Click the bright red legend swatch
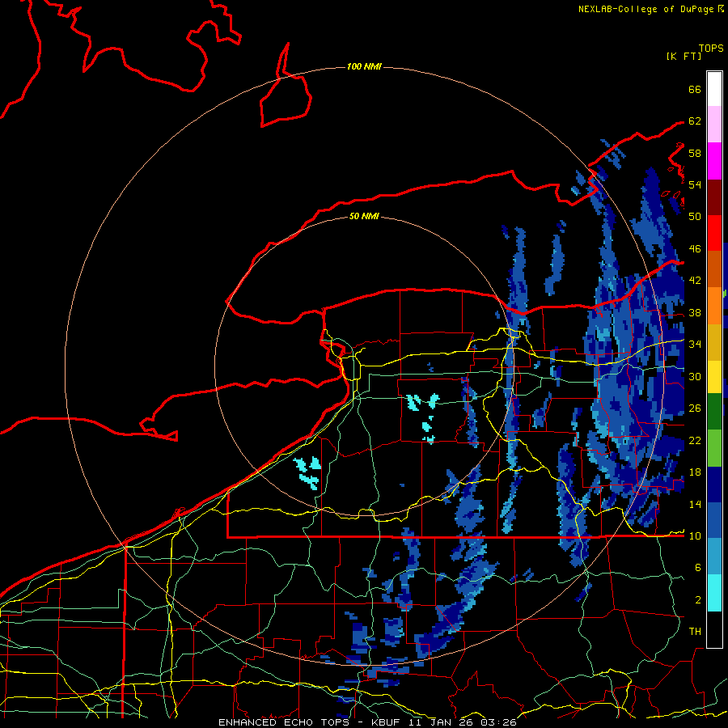Viewport: 728px width, 728px height. pyautogui.click(x=714, y=233)
